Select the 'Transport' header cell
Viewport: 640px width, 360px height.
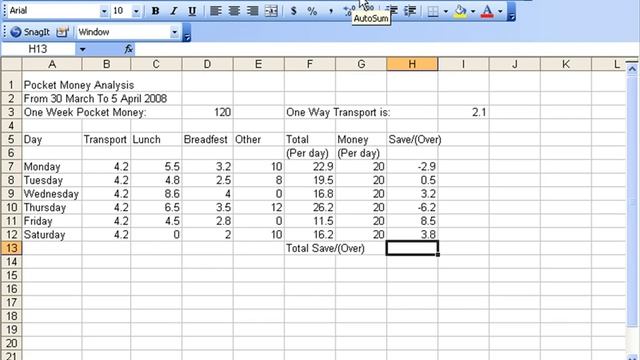(x=106, y=139)
